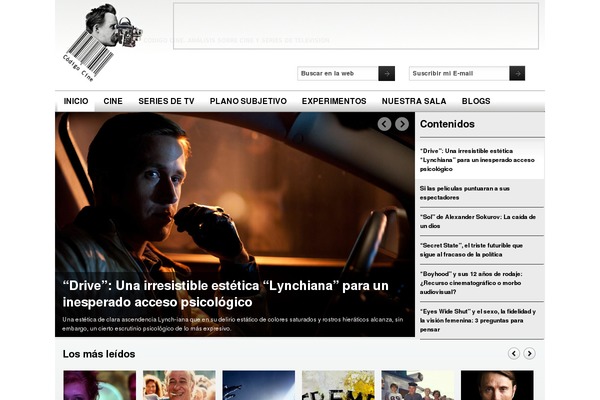The width and height of the screenshot is (600, 400).
Task: Open thumbnail of smiling gray-haired man
Action: (x=179, y=385)
